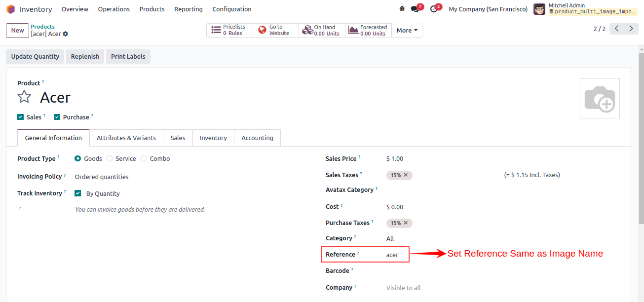The height and width of the screenshot is (302, 644).
Task: Open the gear actions menu beside Acer
Action: 66,34
